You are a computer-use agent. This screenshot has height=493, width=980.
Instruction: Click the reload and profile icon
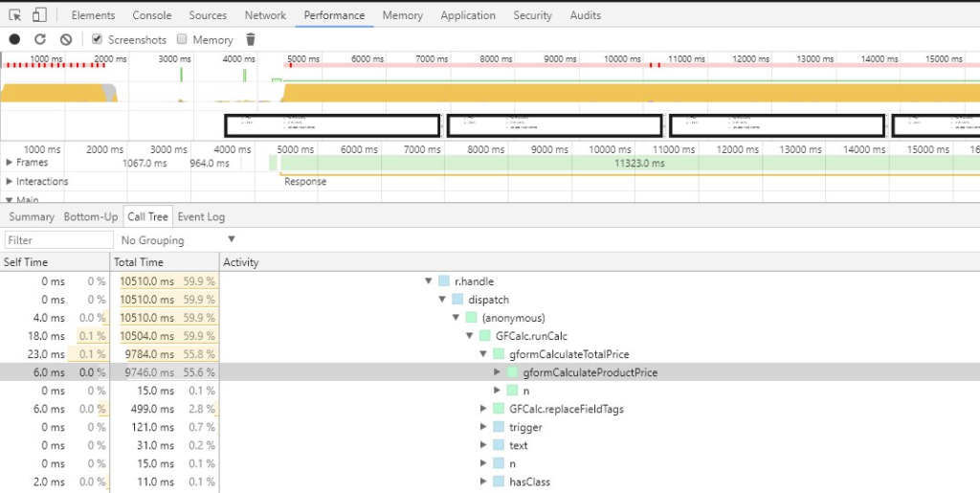(x=40, y=39)
